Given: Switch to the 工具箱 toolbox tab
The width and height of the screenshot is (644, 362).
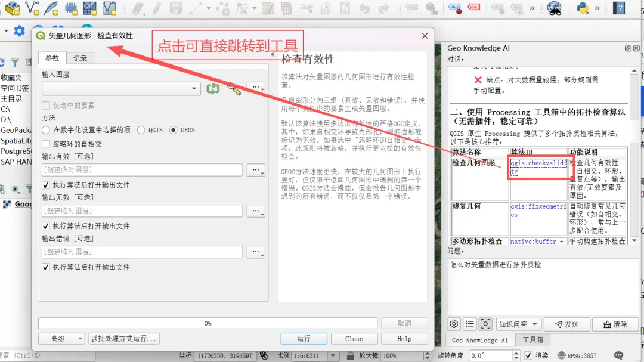Looking at the screenshot, I should [532, 340].
